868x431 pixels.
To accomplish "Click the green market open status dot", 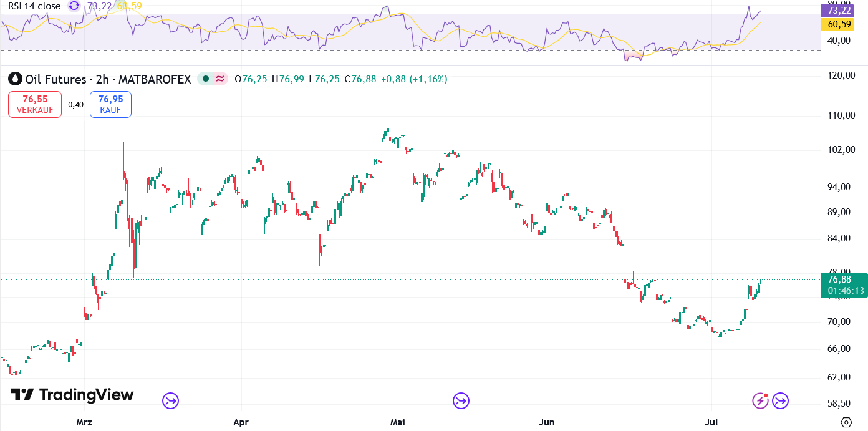I will (x=205, y=79).
